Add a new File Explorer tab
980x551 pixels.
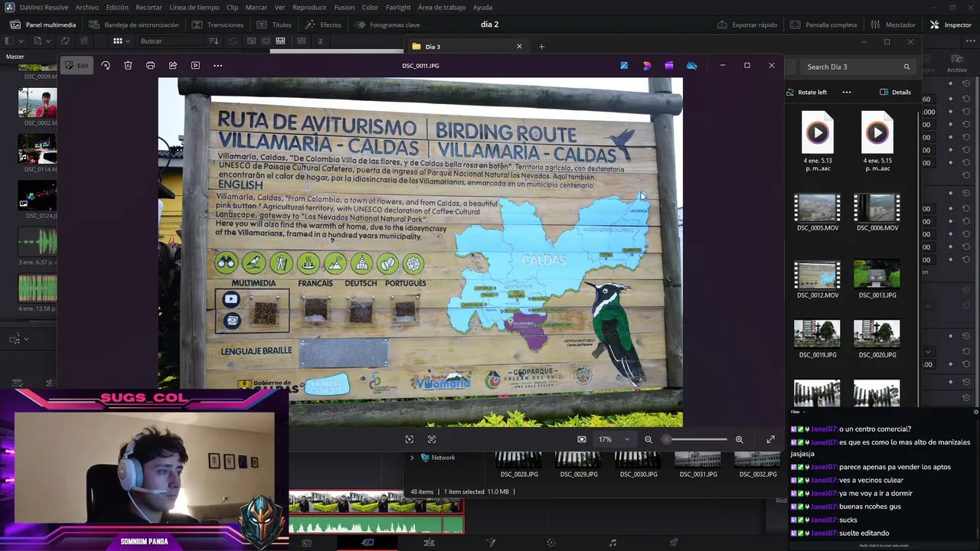541,47
